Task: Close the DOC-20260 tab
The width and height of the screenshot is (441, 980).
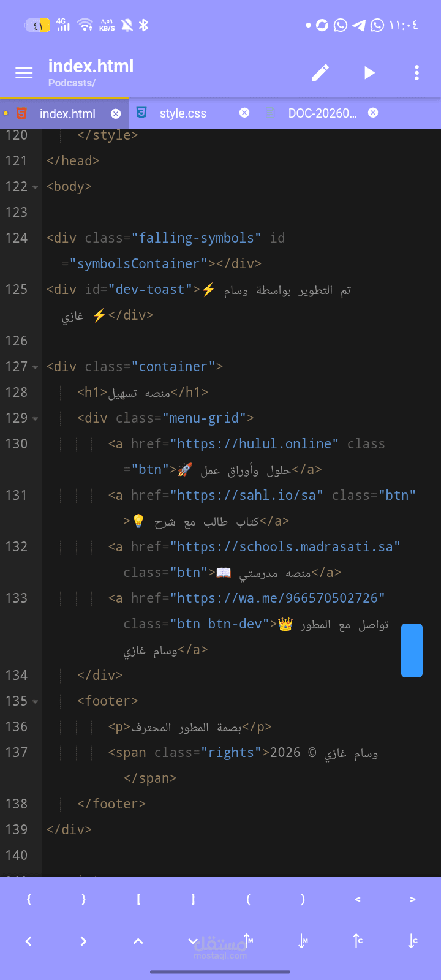Action: coord(373,113)
